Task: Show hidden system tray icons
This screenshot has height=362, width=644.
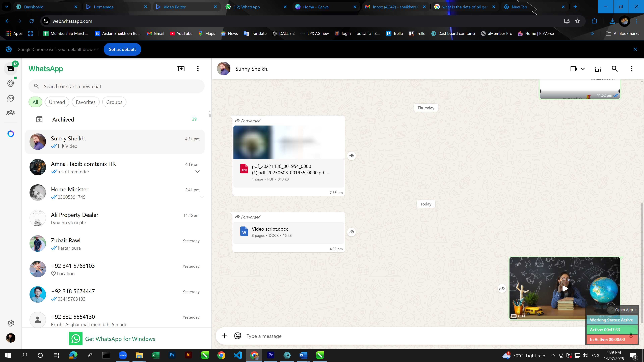Action: tap(553, 355)
